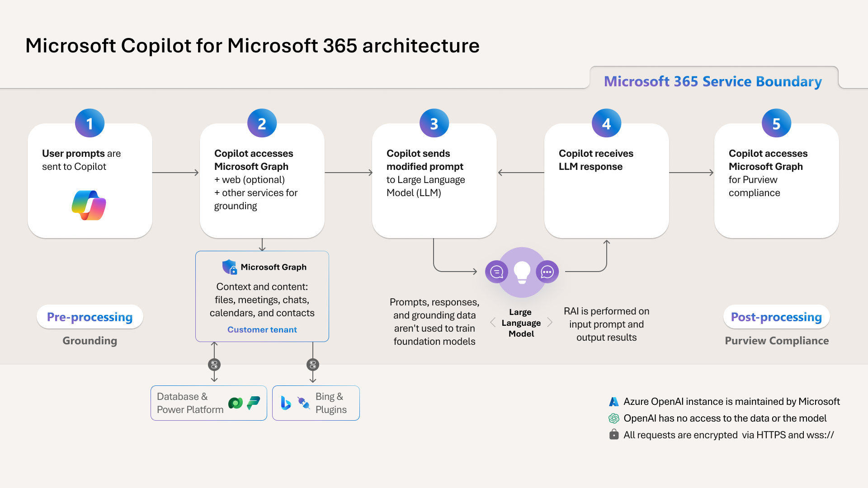Screen dimensions: 868x488
Task: Select the teal Power Platform icon
Action: pyautogui.click(x=254, y=403)
